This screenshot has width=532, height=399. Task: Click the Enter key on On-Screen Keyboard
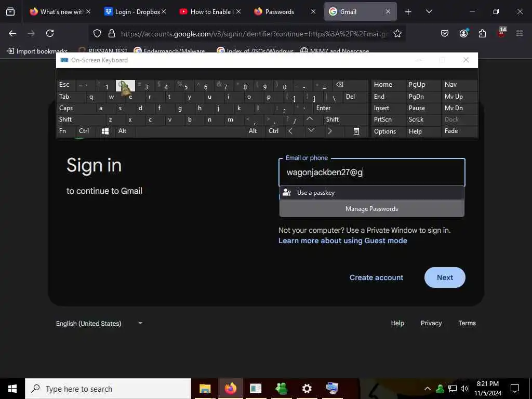[341, 108]
